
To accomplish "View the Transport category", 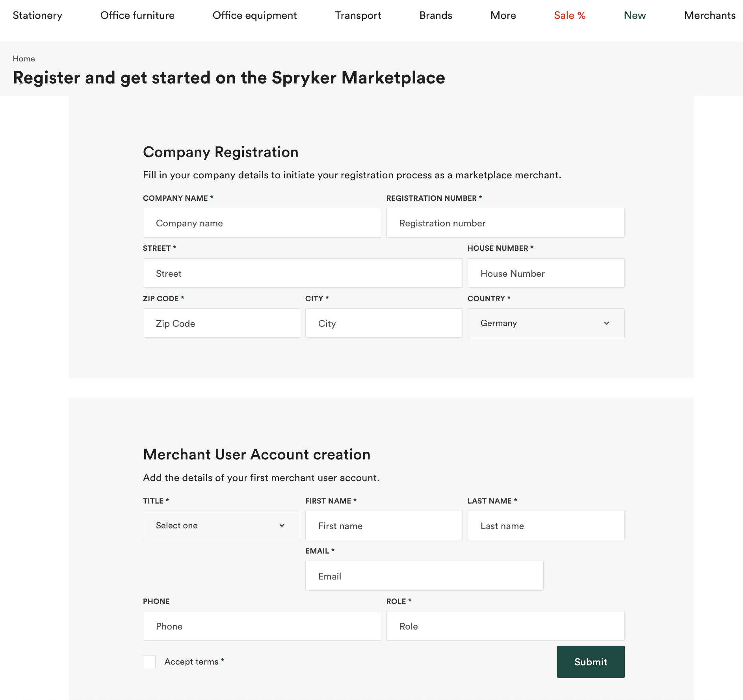I will pyautogui.click(x=358, y=15).
